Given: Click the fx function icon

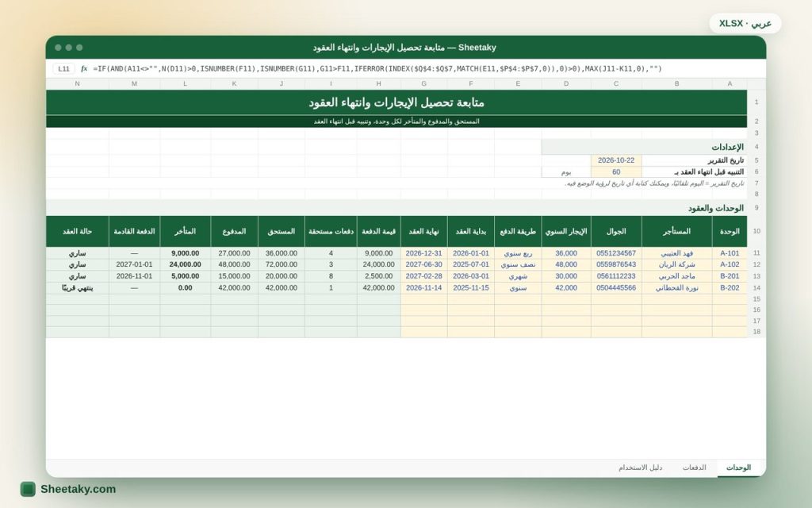Looking at the screenshot, I should pyautogui.click(x=84, y=68).
